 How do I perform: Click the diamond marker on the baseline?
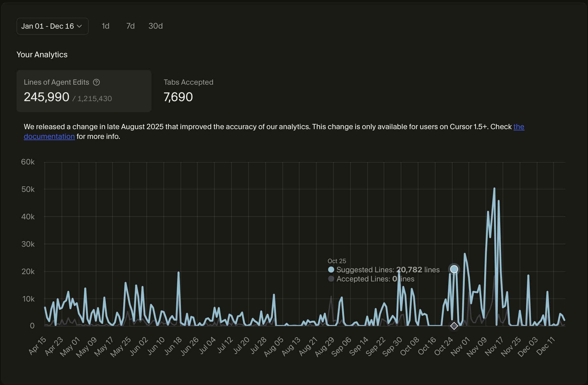[x=454, y=326]
